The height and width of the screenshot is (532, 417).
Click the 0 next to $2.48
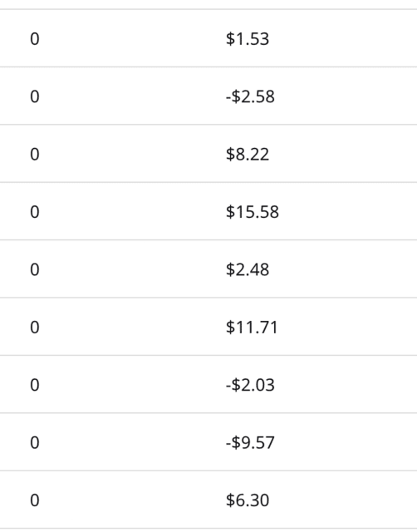click(35, 269)
